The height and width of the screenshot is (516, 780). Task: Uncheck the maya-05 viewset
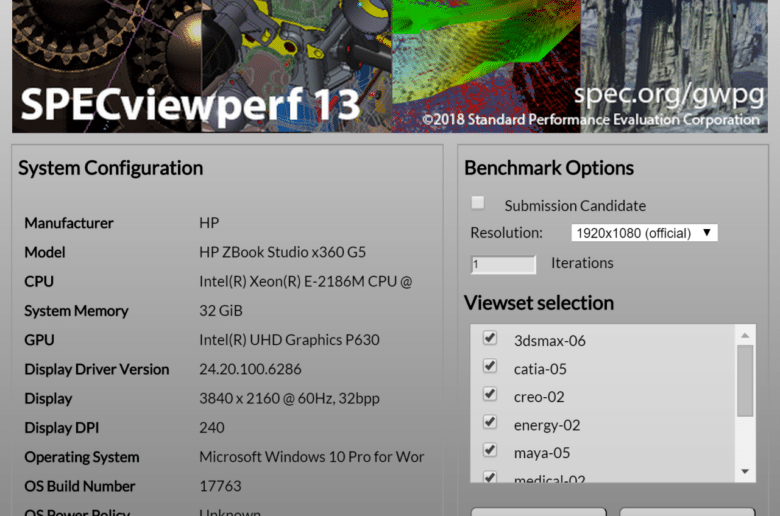point(490,450)
